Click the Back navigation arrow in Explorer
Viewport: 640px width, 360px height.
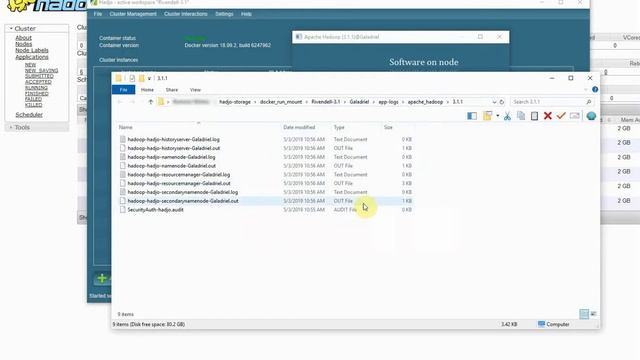120,102
